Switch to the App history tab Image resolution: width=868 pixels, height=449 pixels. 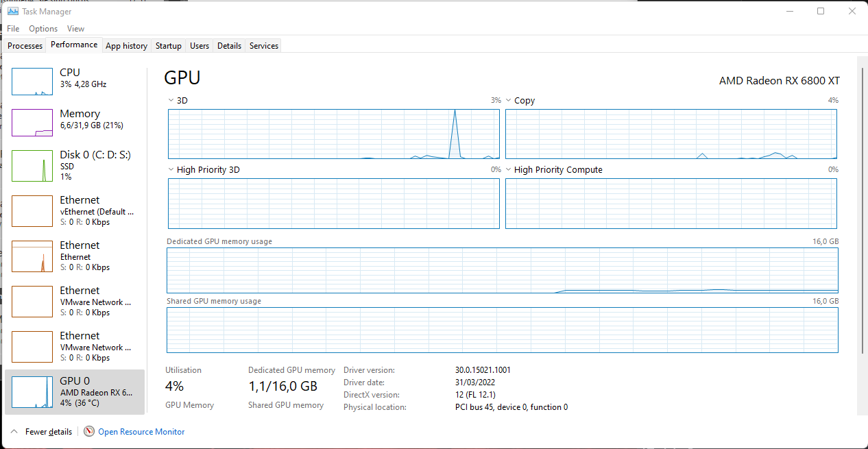click(x=126, y=46)
